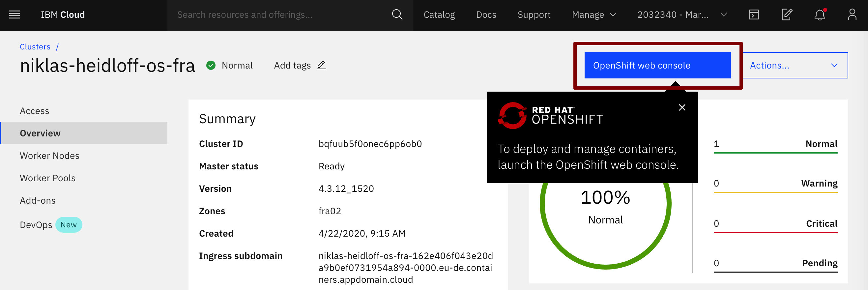
Task: Click the zone value fra02
Action: (x=330, y=211)
